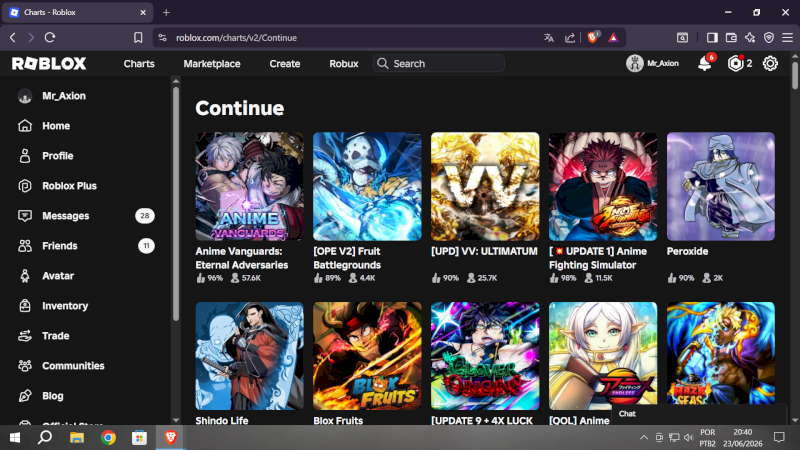Click the Messages sidebar icon
Viewport: 800px width, 450px height.
tap(24, 216)
